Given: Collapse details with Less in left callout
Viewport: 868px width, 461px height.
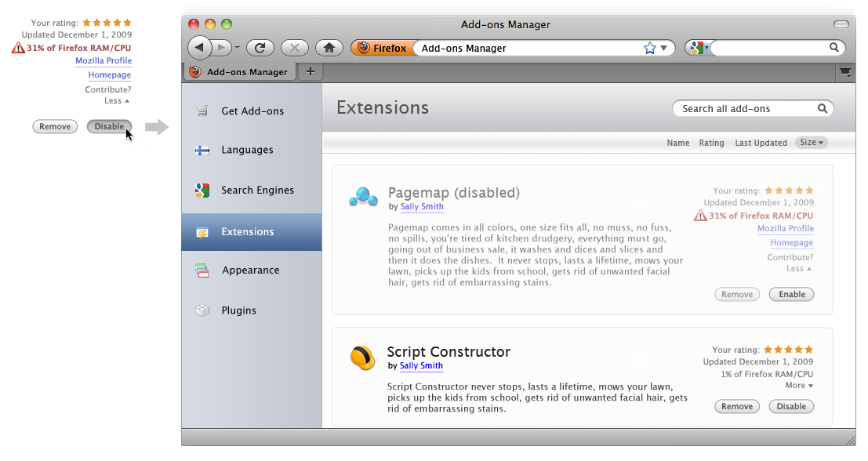Looking at the screenshot, I should pyautogui.click(x=117, y=100).
